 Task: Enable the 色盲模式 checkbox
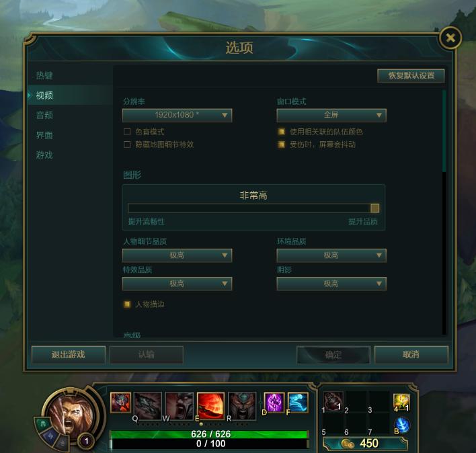pos(127,131)
